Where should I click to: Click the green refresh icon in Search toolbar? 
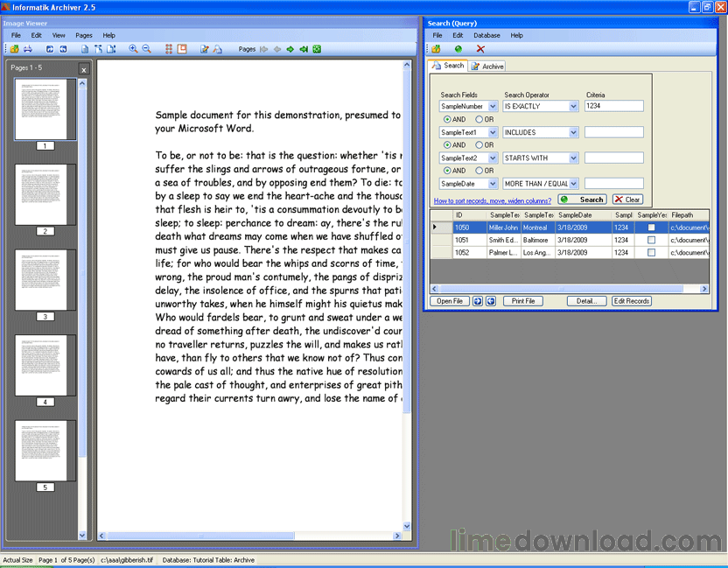click(458, 49)
